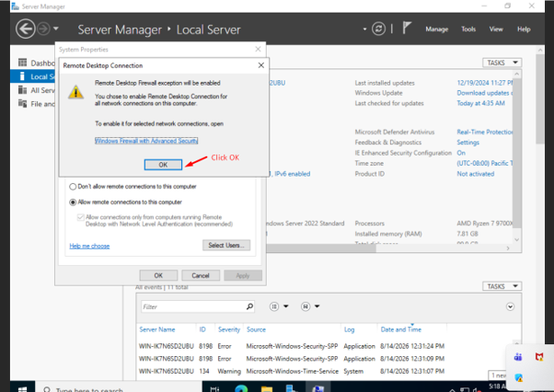Open the Manage menu

coord(437,29)
